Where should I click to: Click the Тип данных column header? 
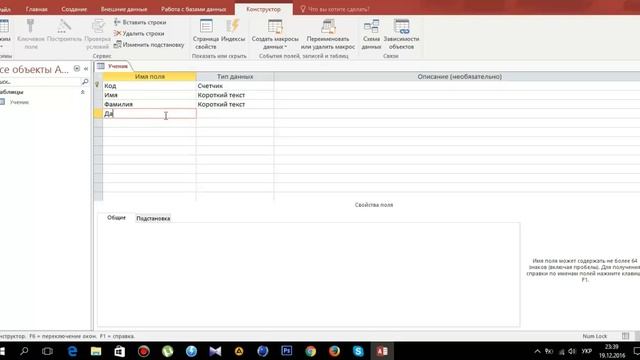[x=235, y=76]
